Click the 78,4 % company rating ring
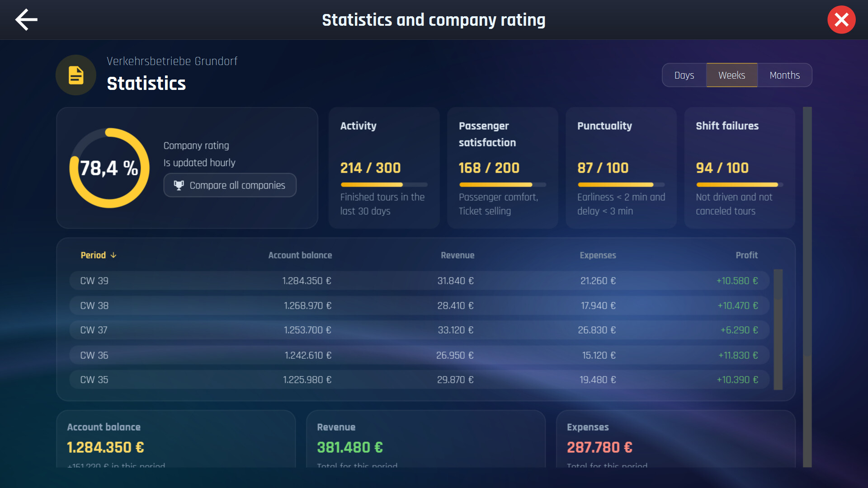The image size is (868, 488). click(x=109, y=168)
